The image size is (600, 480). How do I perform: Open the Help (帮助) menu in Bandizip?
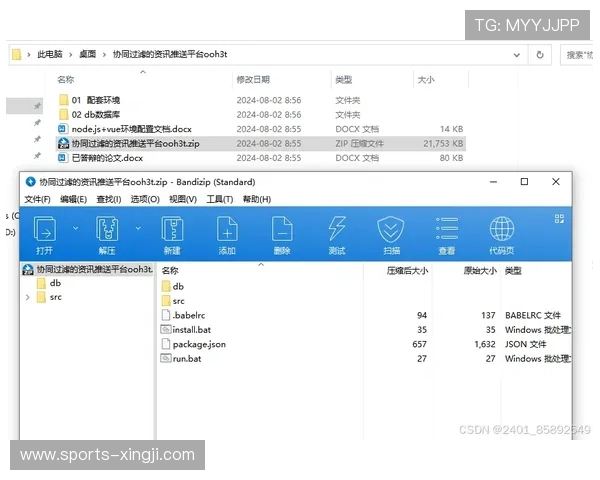257,199
